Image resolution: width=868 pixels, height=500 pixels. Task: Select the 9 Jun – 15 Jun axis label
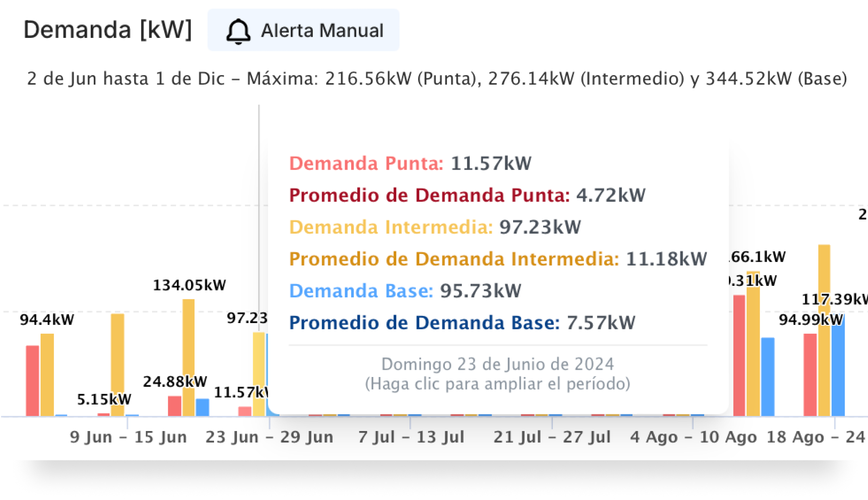point(128,437)
